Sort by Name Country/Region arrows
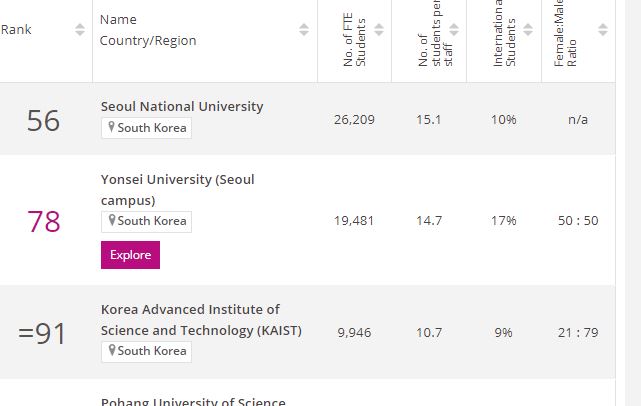This screenshot has height=406, width=641. tap(304, 30)
